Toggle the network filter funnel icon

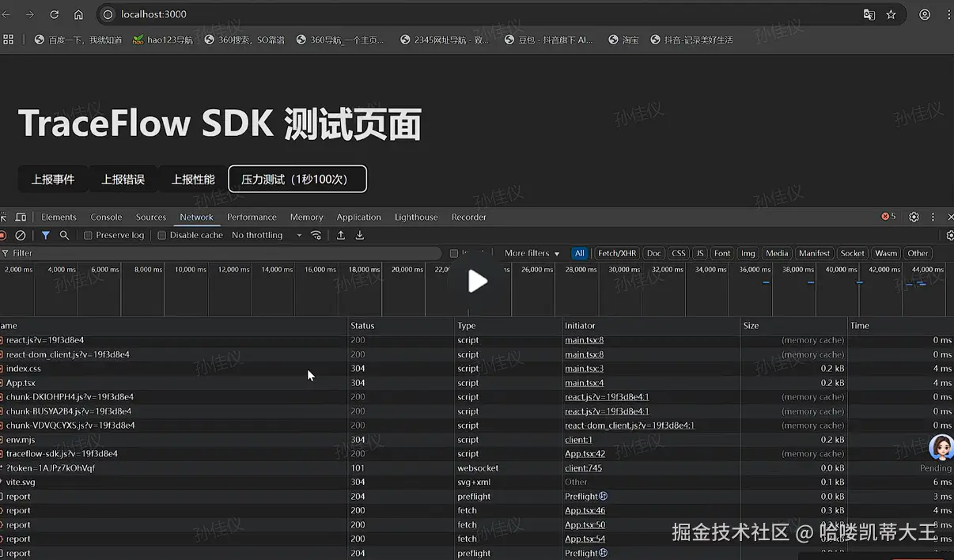coord(46,235)
